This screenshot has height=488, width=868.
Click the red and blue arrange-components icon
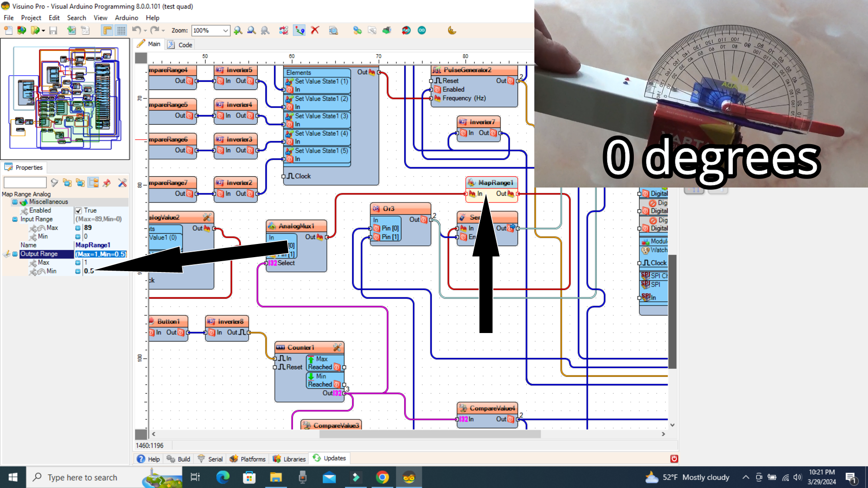tap(283, 30)
